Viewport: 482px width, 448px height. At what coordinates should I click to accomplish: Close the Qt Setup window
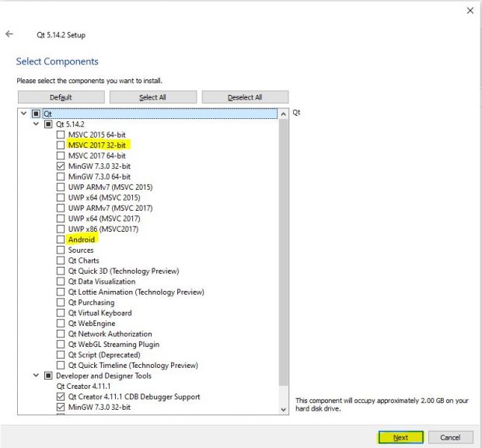(470, 11)
